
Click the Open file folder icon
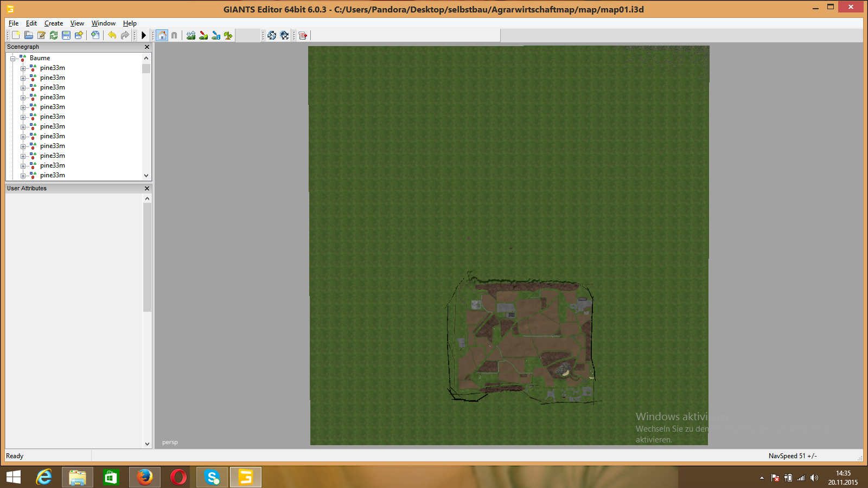click(28, 35)
